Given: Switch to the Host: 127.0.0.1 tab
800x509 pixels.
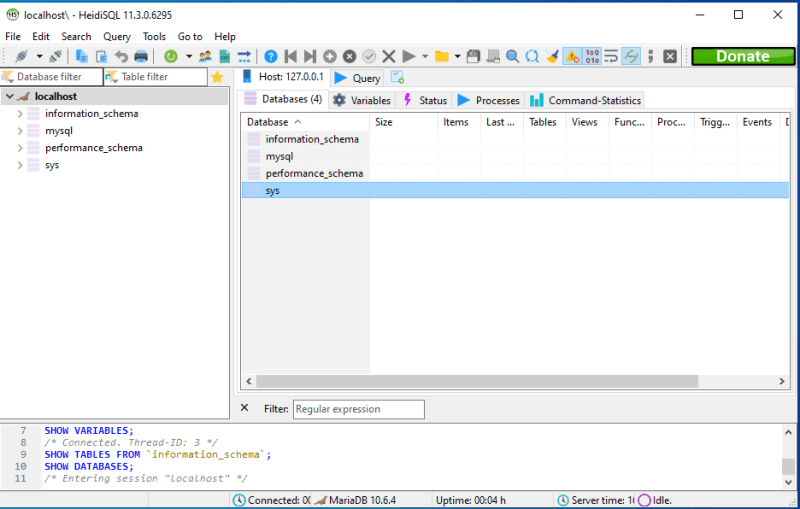Looking at the screenshot, I should [x=283, y=77].
